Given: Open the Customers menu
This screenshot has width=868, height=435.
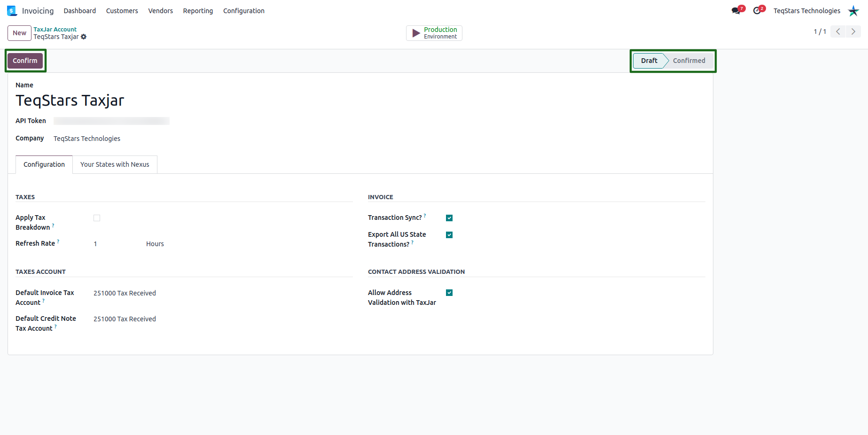Looking at the screenshot, I should tap(122, 11).
